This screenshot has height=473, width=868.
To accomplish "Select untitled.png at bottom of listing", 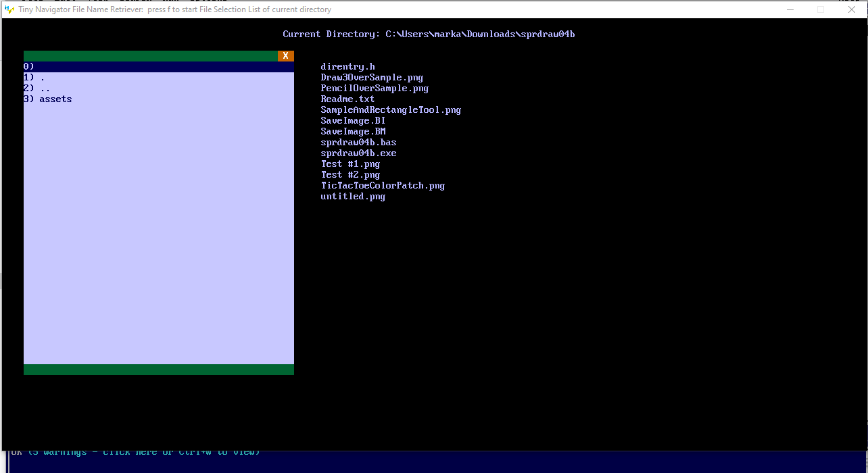I will 353,197.
